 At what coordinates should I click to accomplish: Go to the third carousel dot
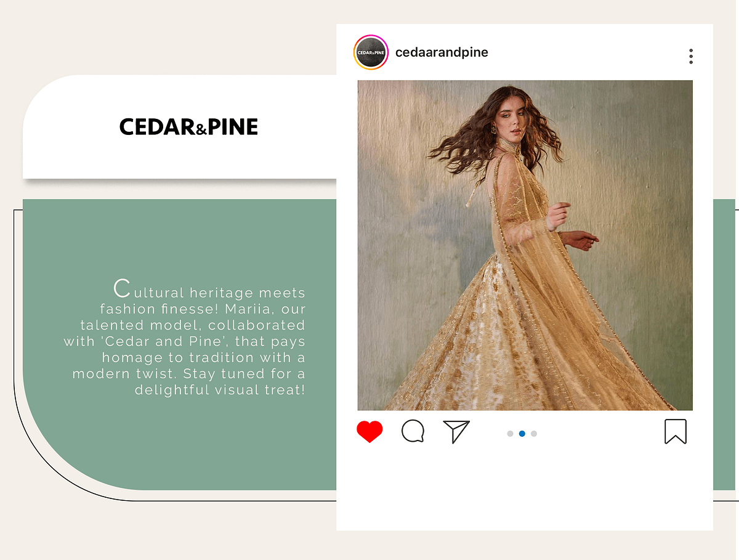click(x=534, y=434)
